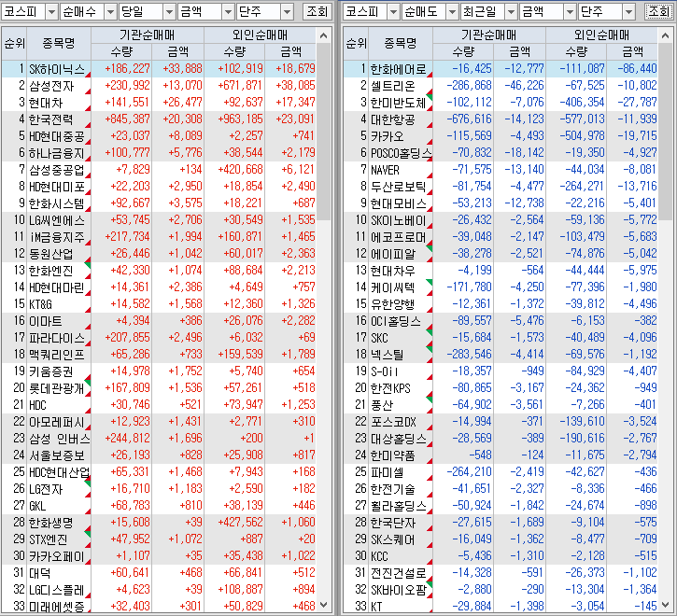Select 한화엔진 stock name
677x616 pixels.
coord(51,271)
